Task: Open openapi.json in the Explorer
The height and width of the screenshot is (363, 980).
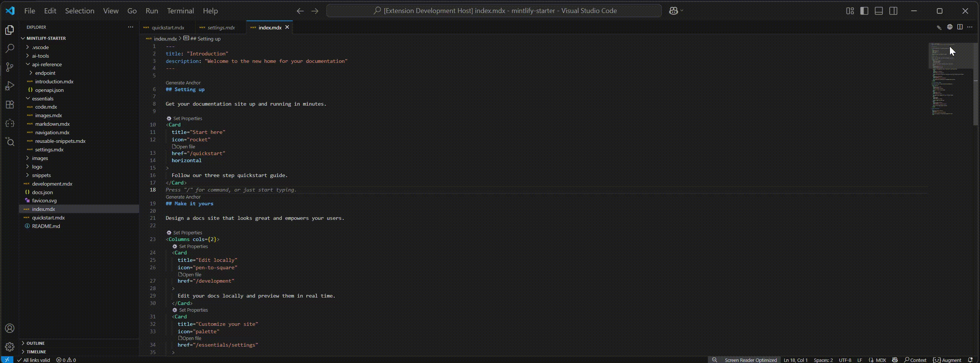Action: pyautogui.click(x=49, y=90)
